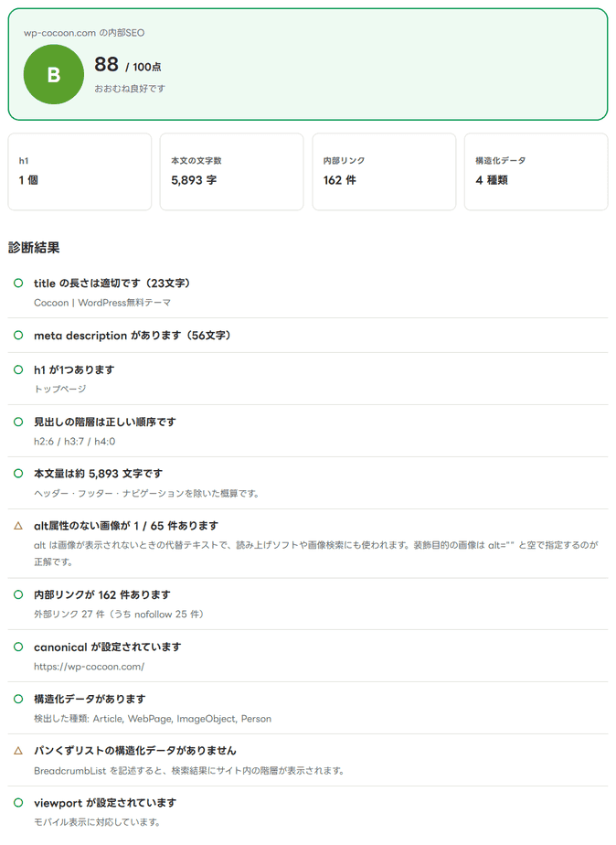Click the green circle beside title length result
Viewport: 616px width, 845px height.
(x=18, y=283)
